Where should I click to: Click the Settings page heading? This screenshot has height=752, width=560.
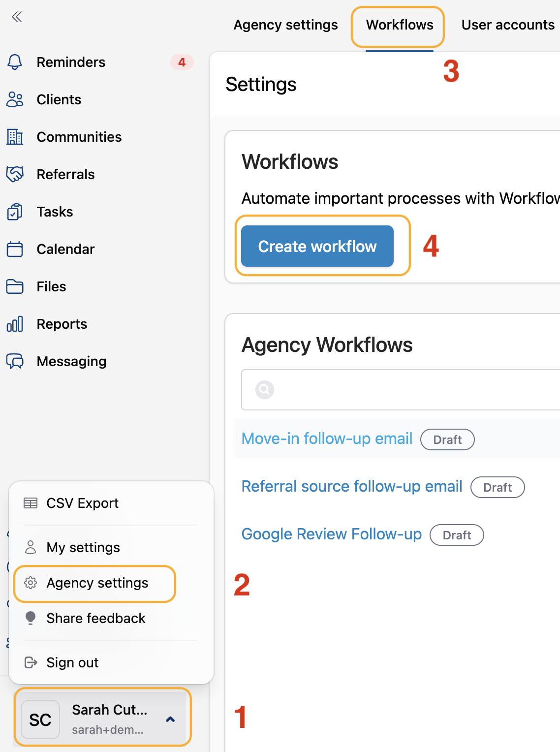[x=261, y=85]
